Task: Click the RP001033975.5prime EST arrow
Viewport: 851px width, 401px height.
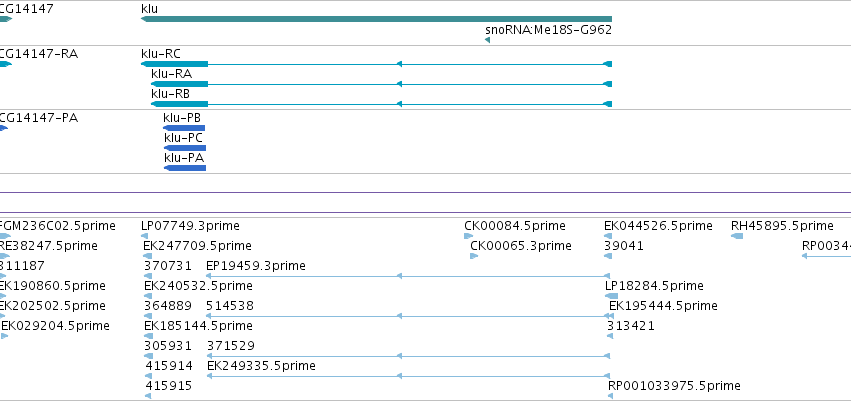Action: coord(611,397)
